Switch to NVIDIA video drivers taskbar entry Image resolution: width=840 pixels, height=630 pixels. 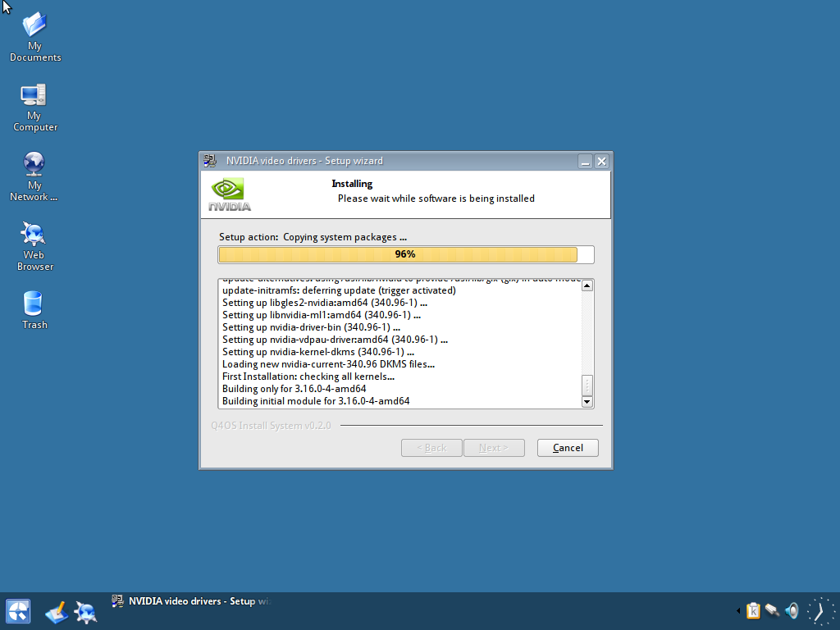pyautogui.click(x=191, y=601)
